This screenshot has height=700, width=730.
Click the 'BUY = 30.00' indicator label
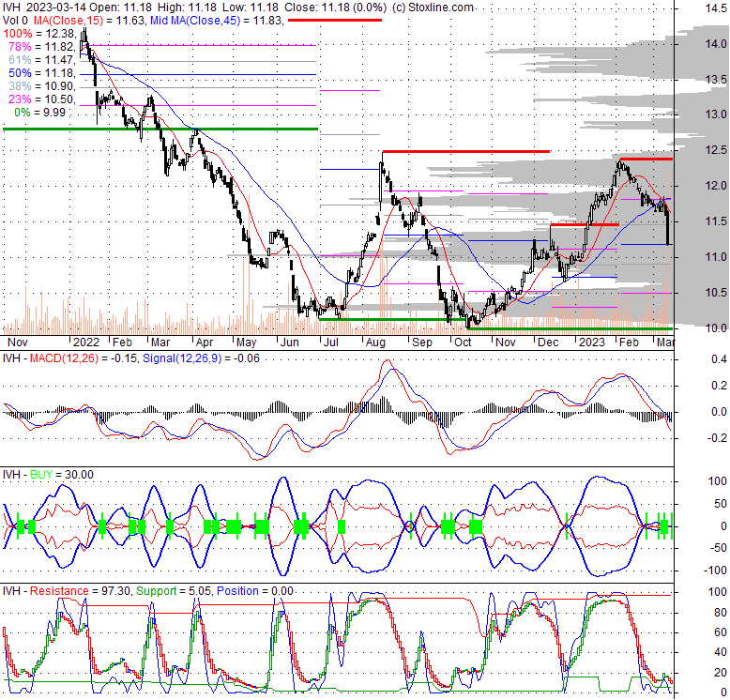[61, 475]
